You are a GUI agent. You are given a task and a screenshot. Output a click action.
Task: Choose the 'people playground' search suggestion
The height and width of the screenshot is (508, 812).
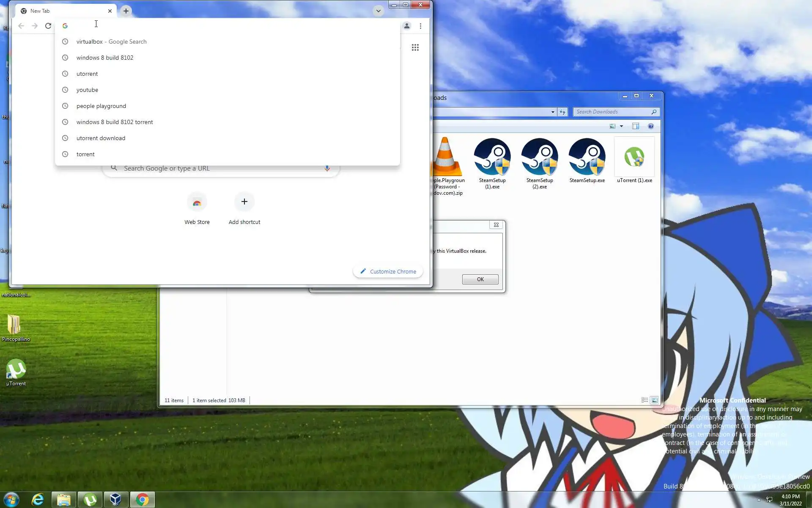pos(101,106)
